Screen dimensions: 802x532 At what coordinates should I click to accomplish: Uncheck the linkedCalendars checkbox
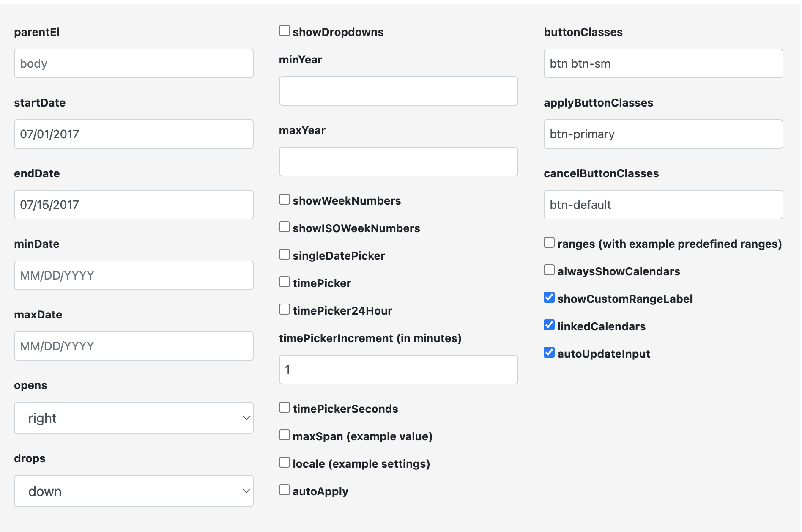pyautogui.click(x=549, y=325)
